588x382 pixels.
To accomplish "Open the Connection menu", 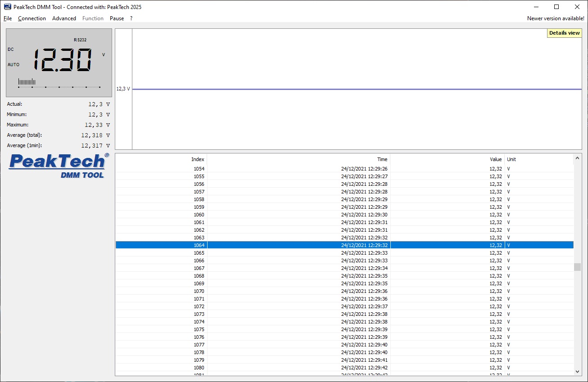I will pos(32,18).
